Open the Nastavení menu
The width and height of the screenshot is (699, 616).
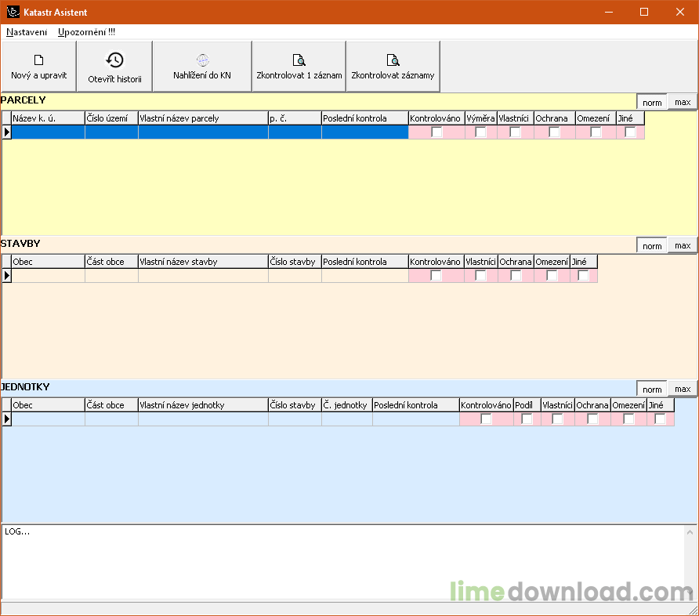(x=27, y=32)
